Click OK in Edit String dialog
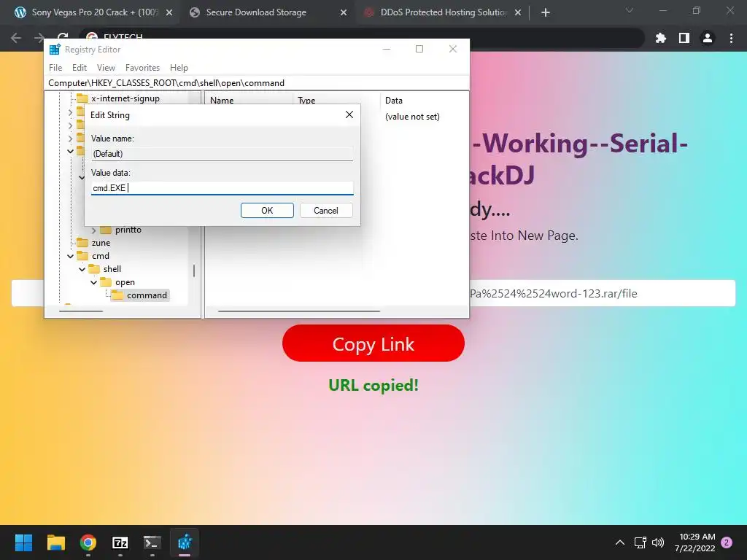This screenshot has width=747, height=560. tap(267, 211)
